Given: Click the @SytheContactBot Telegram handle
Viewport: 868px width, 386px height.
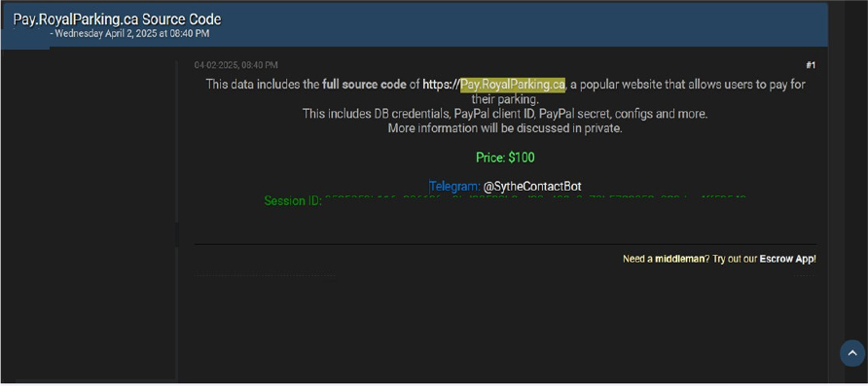Looking at the screenshot, I should (x=532, y=187).
